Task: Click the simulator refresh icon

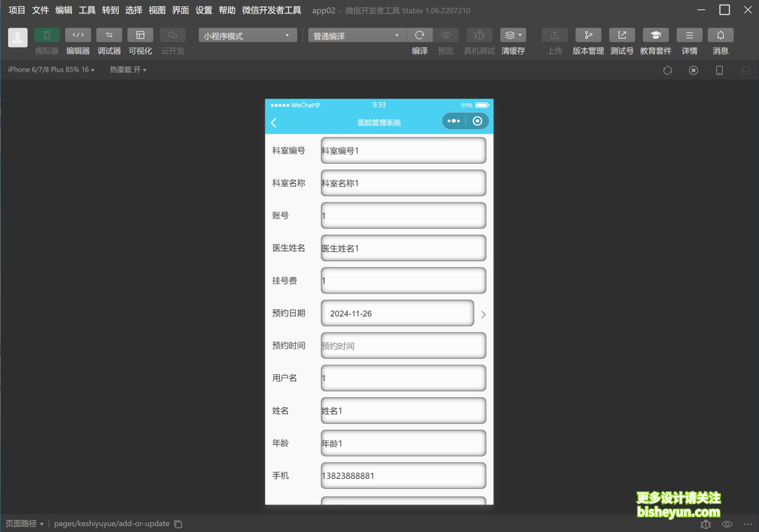Action: click(667, 70)
